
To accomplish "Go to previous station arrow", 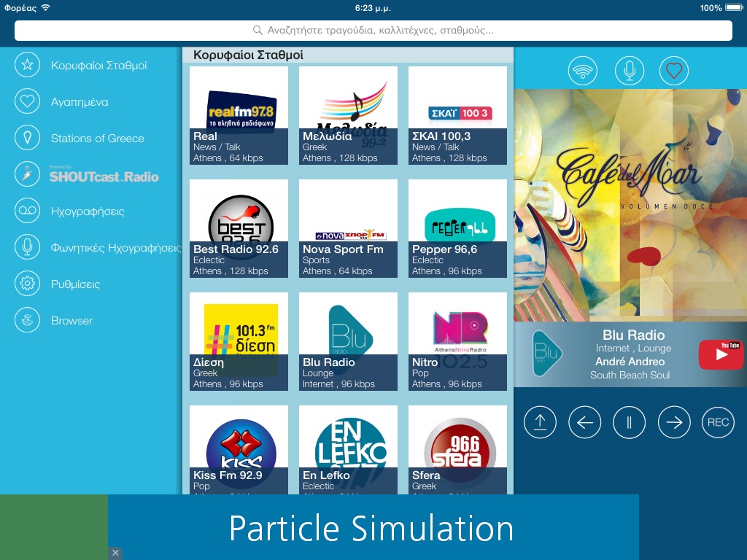I will pos(584,422).
